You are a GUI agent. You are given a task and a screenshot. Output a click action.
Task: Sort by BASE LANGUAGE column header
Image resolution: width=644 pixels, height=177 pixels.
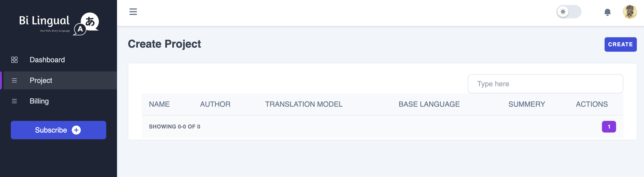pos(429,104)
